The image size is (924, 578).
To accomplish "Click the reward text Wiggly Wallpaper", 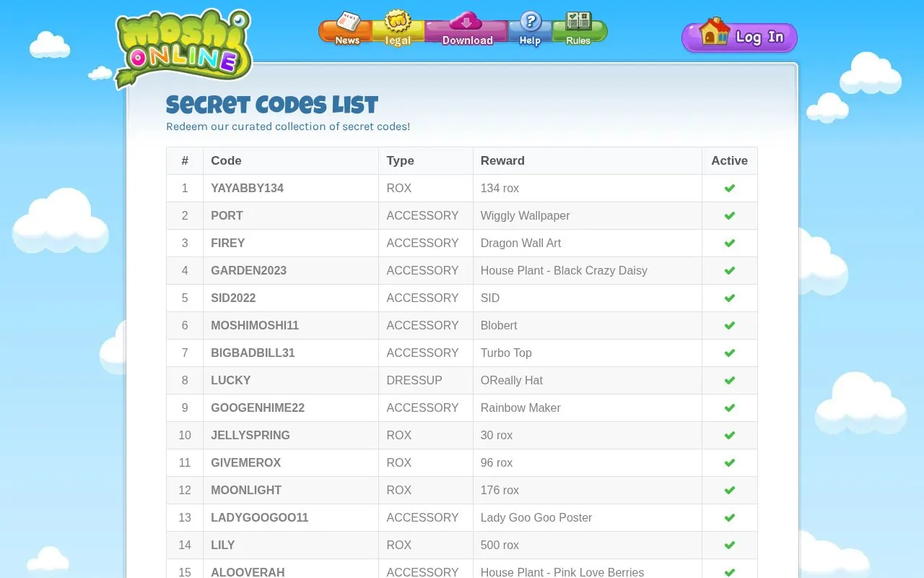I will click(525, 215).
